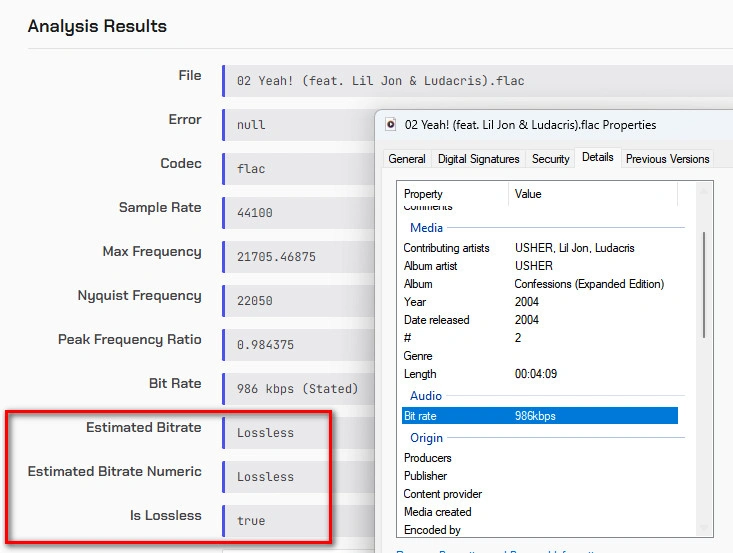Click the Encoded by property row
Viewport: 733px width, 553px height.
(x=540, y=530)
